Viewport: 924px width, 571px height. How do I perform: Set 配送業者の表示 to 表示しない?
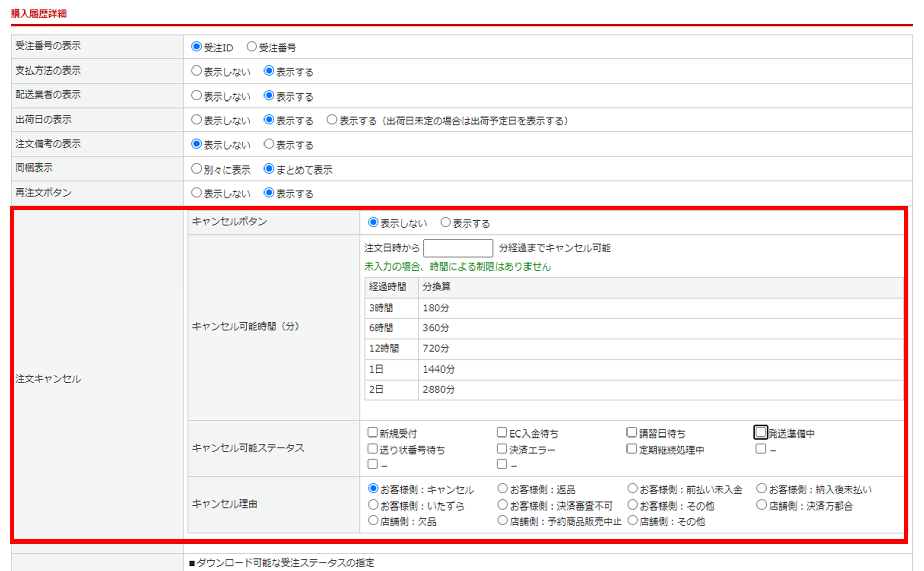pyautogui.click(x=196, y=95)
